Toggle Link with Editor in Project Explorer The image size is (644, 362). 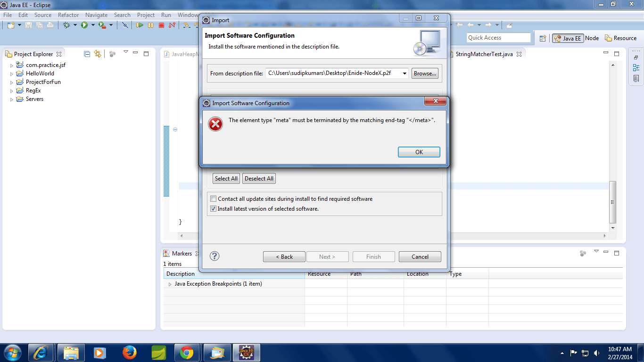(98, 54)
